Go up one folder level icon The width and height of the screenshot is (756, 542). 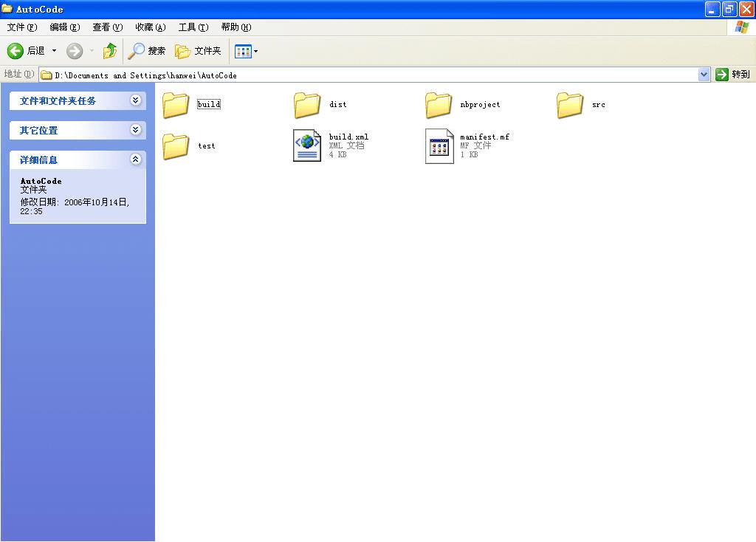[x=110, y=51]
